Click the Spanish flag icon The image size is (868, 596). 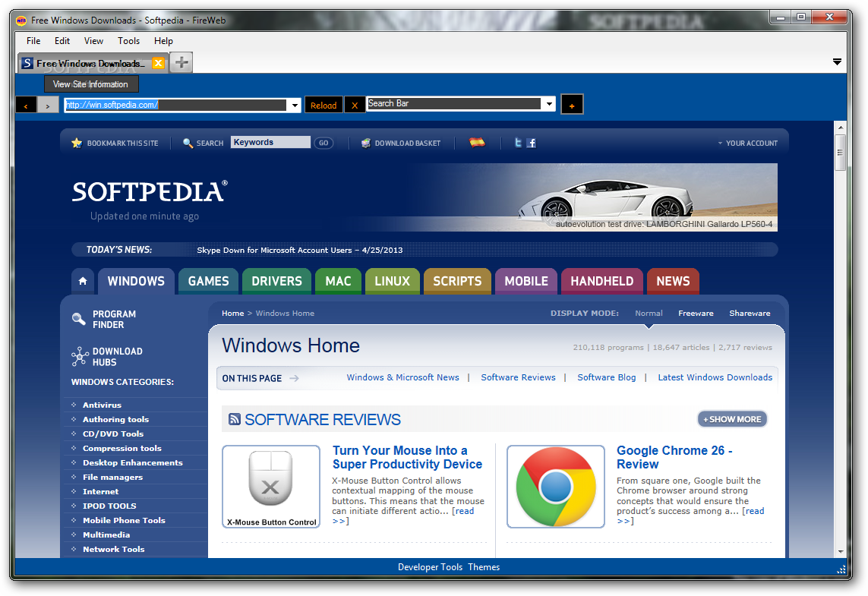pyautogui.click(x=477, y=142)
